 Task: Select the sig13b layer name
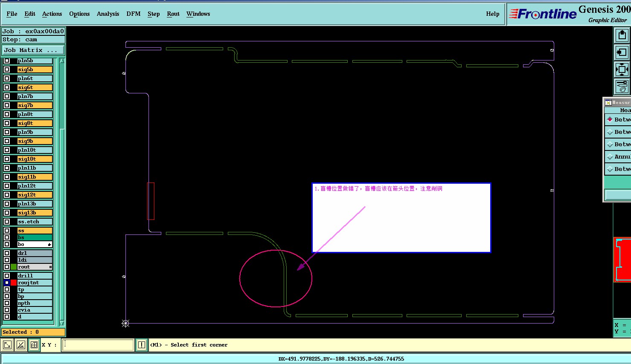tap(35, 213)
